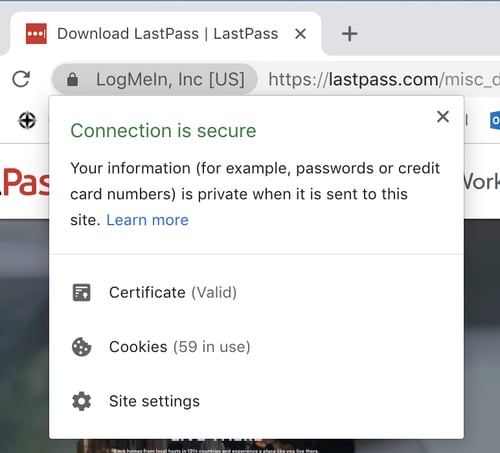500x453 pixels.
Task: Click the cookie icon
Action: (81, 347)
